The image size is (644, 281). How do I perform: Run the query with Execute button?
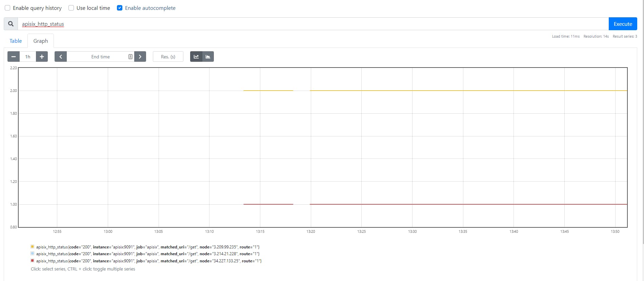tap(623, 24)
